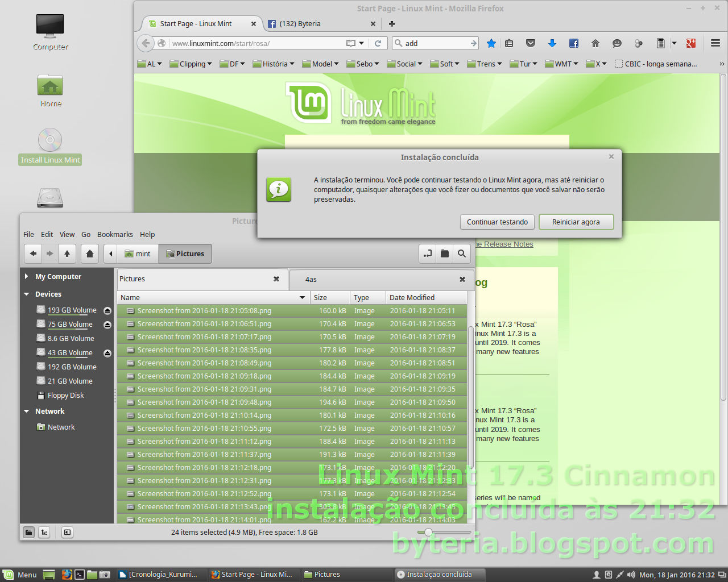Adjust the zoom slider in Nemo status bar
Image resolution: width=728 pixels, height=582 pixels.
(428, 533)
